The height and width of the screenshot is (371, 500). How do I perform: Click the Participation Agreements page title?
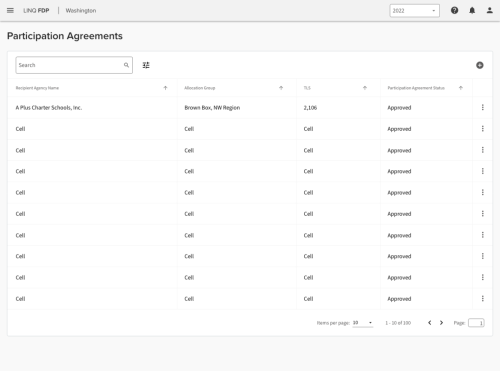(x=65, y=36)
